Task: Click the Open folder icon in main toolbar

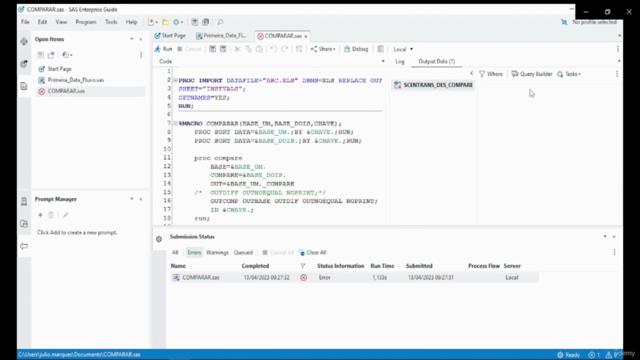Action: tap(165, 22)
